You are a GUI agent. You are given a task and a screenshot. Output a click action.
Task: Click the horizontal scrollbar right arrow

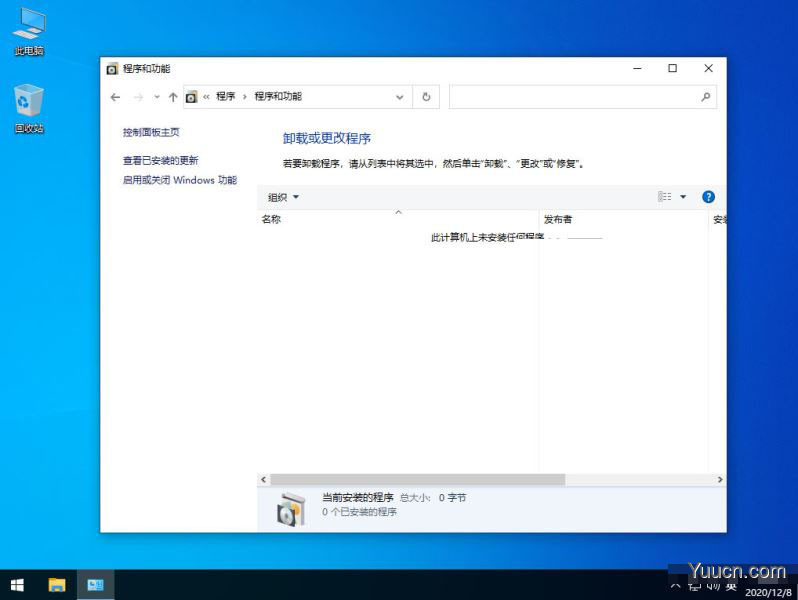tap(720, 479)
